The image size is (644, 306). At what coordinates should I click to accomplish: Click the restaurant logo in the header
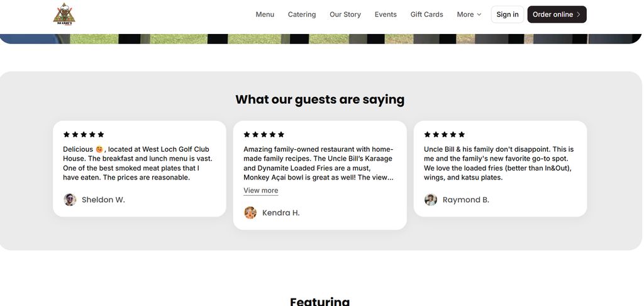coord(64,14)
